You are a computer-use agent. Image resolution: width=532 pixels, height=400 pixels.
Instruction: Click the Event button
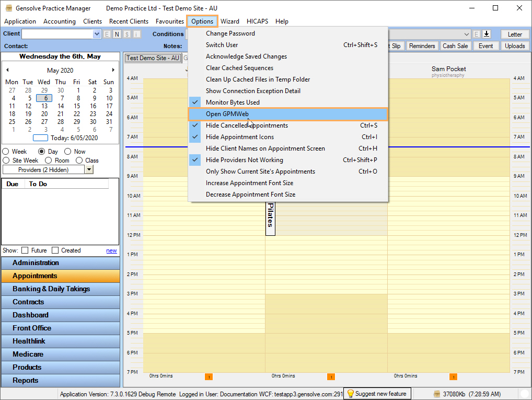485,46
